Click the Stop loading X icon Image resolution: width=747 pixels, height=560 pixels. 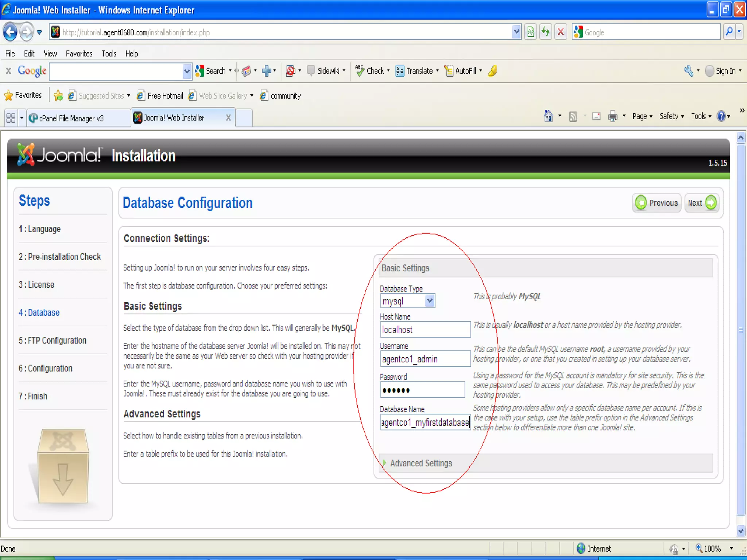coord(561,32)
